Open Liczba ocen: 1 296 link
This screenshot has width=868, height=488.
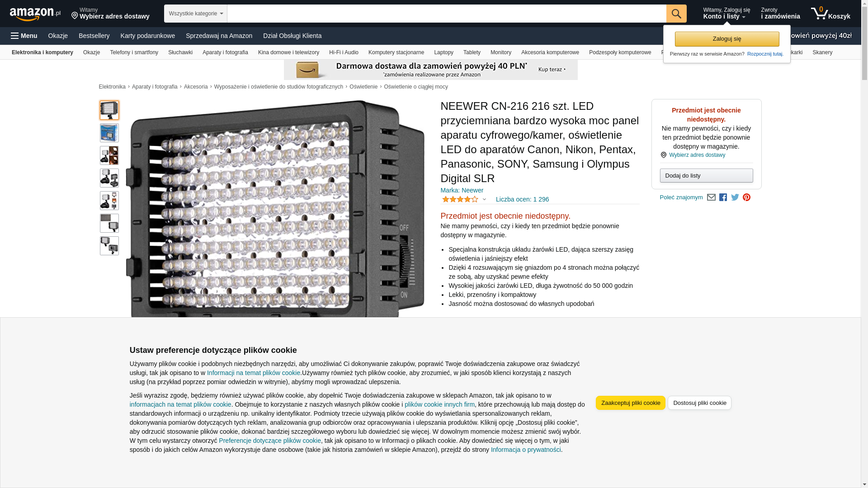coord(522,199)
